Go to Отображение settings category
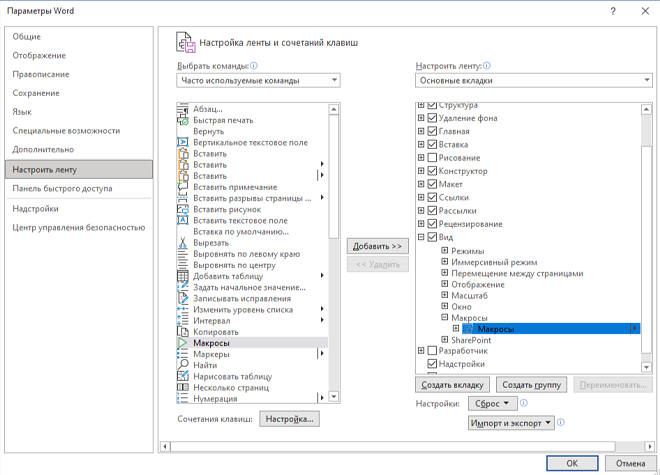 (x=79, y=56)
